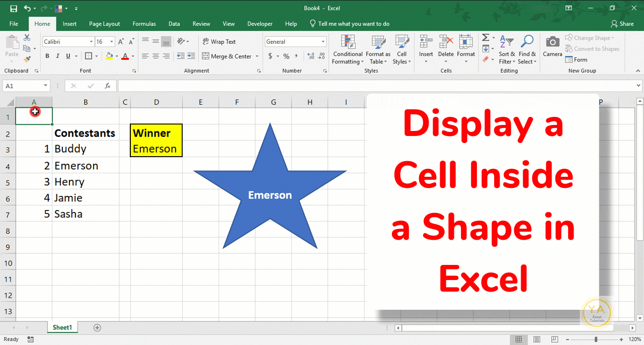This screenshot has height=345, width=644.
Task: Apply Percent Style number formatting
Action: coord(285,56)
